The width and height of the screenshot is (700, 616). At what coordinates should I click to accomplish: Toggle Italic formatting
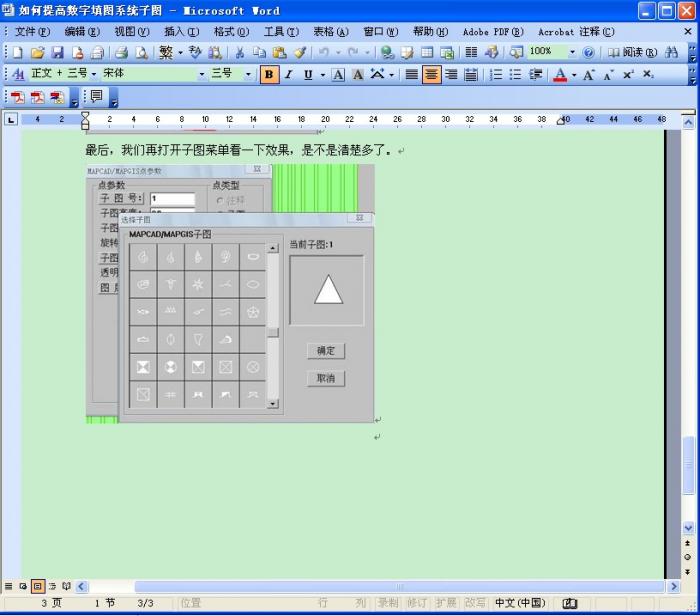coord(288,74)
